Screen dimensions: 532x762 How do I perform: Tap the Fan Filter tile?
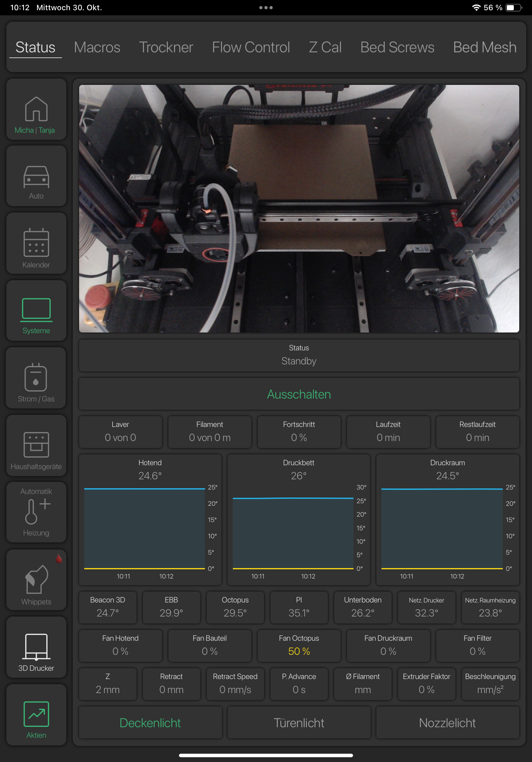477,646
